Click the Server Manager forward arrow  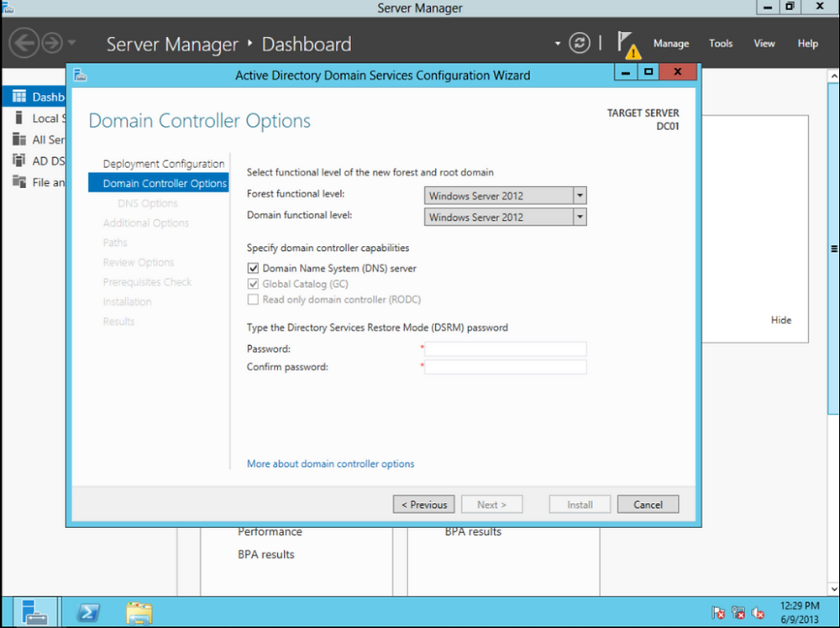(x=52, y=43)
